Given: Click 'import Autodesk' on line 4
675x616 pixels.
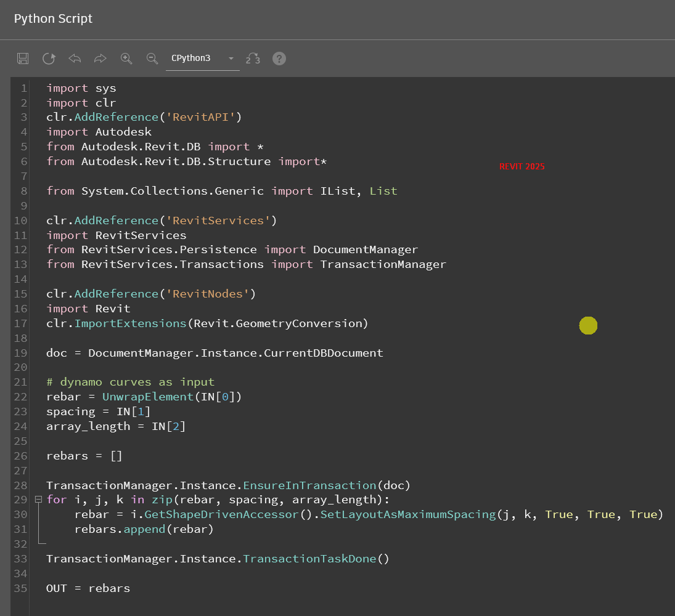Looking at the screenshot, I should [x=99, y=132].
